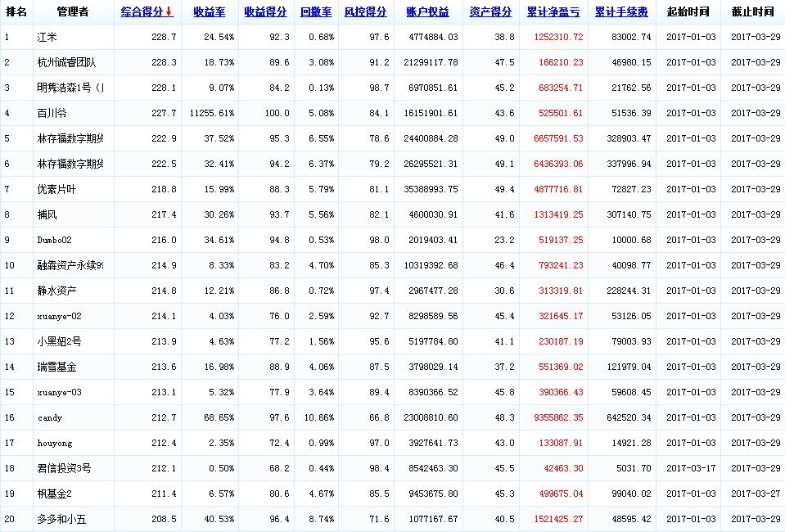Click return score 100.0

(x=277, y=113)
